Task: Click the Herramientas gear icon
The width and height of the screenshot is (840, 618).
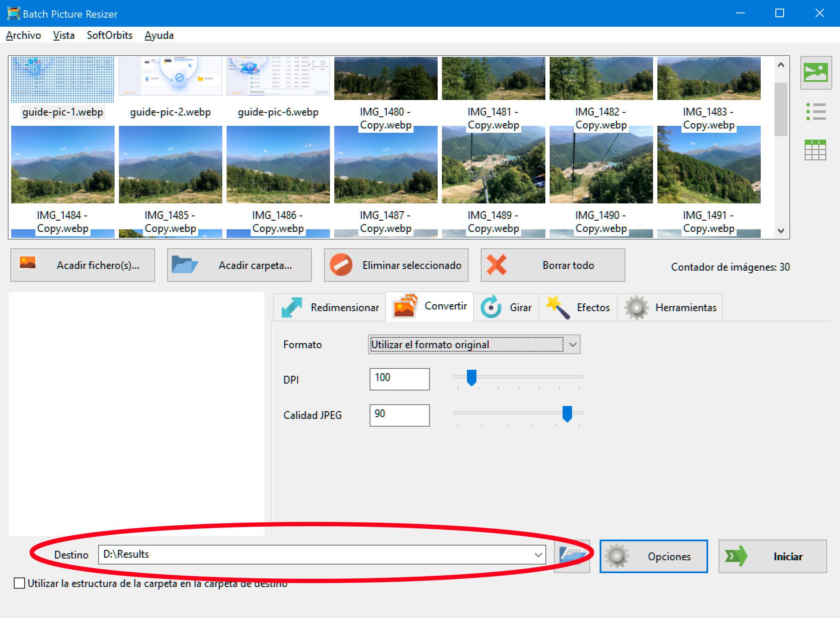Action: [x=637, y=307]
